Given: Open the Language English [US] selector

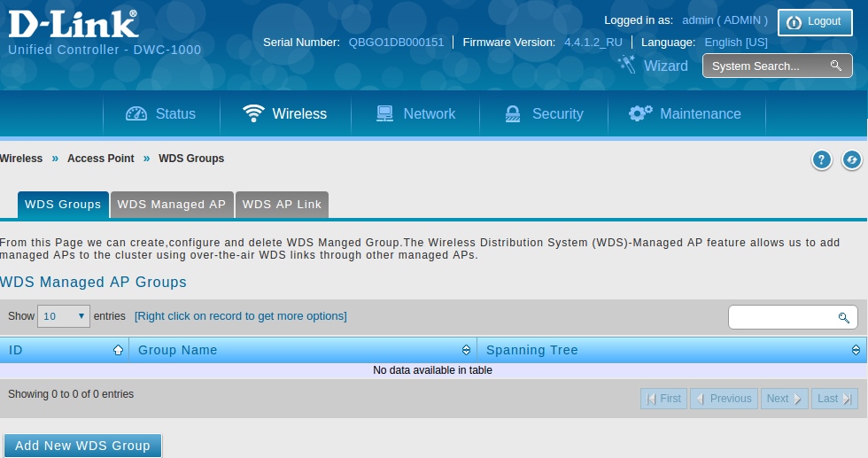Looking at the screenshot, I should click(736, 43).
